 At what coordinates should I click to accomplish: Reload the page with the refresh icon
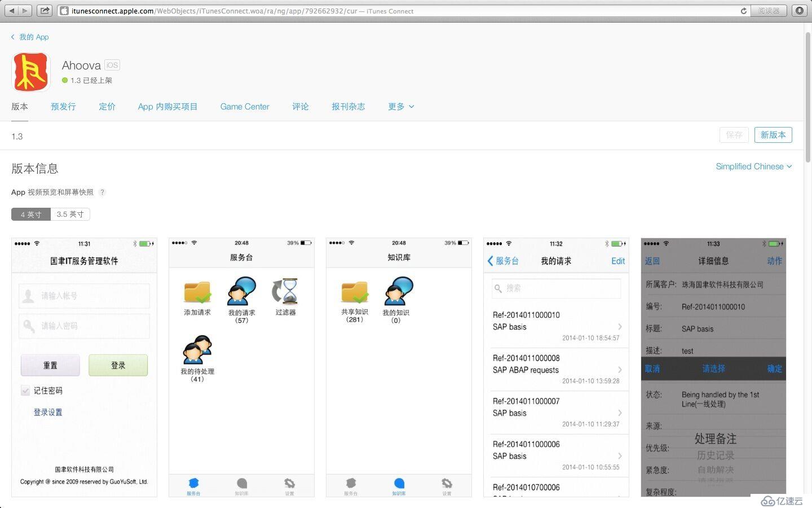click(744, 11)
